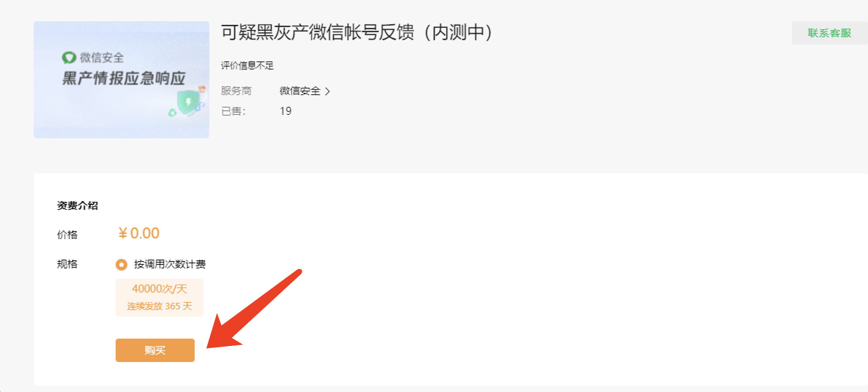This screenshot has height=392, width=868.
Task: Expand the chevron next to 微信安全
Action: (328, 91)
